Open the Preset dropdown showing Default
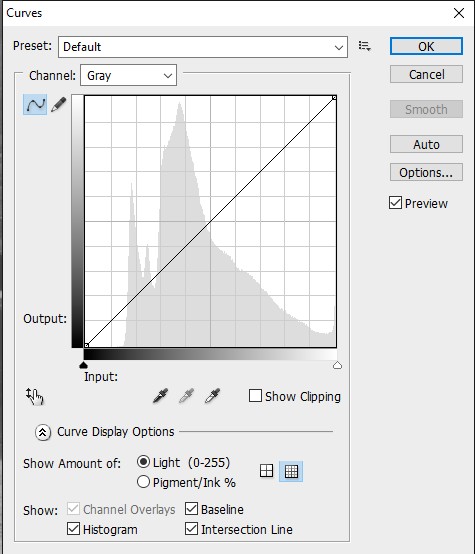This screenshot has height=554, width=475. 203,47
